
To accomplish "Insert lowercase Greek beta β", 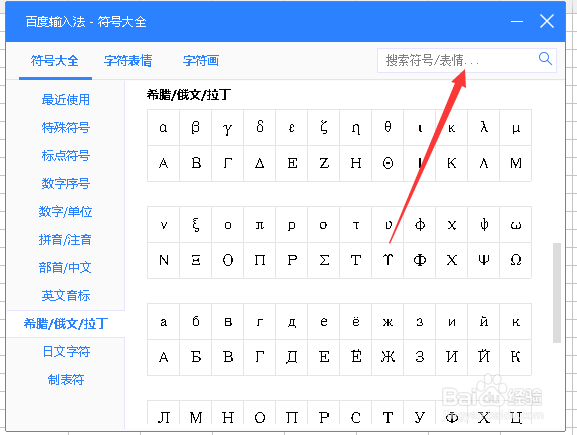I will tap(195, 127).
